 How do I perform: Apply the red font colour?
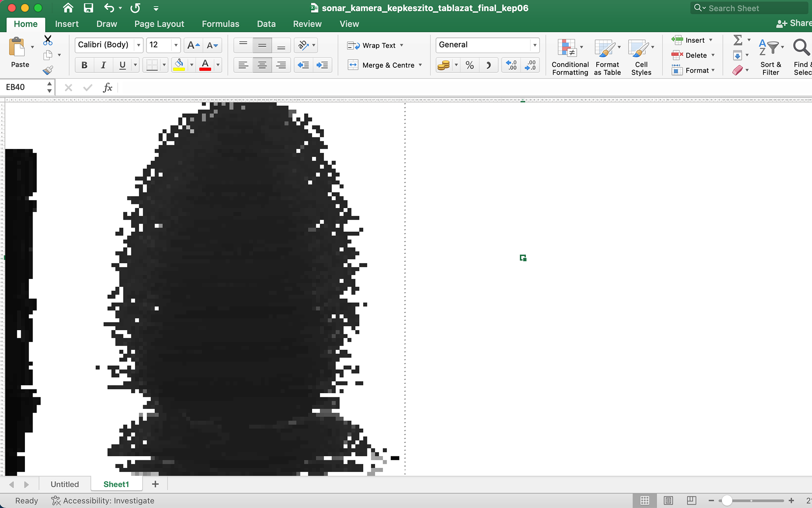(x=205, y=65)
